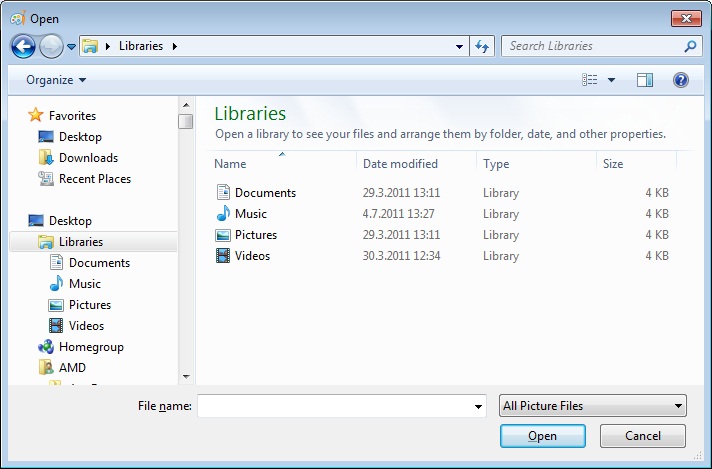Expand the address bar previous locations dropdown

click(x=459, y=46)
